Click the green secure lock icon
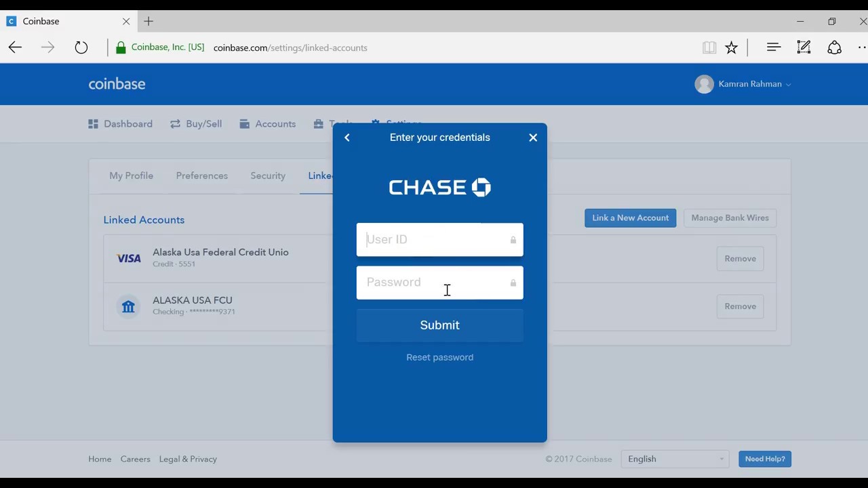 tap(121, 47)
